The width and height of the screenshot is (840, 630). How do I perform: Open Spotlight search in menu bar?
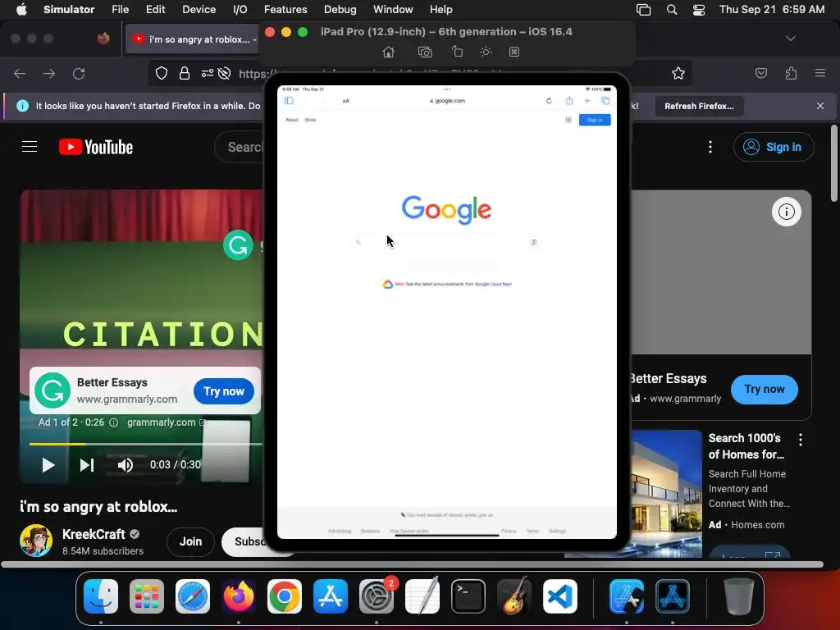(x=672, y=10)
